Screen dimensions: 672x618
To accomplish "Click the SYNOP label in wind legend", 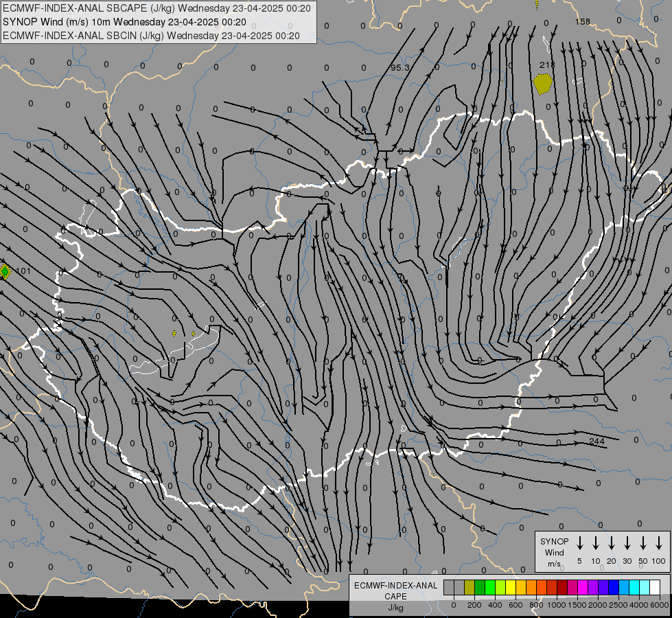I will click(554, 541).
